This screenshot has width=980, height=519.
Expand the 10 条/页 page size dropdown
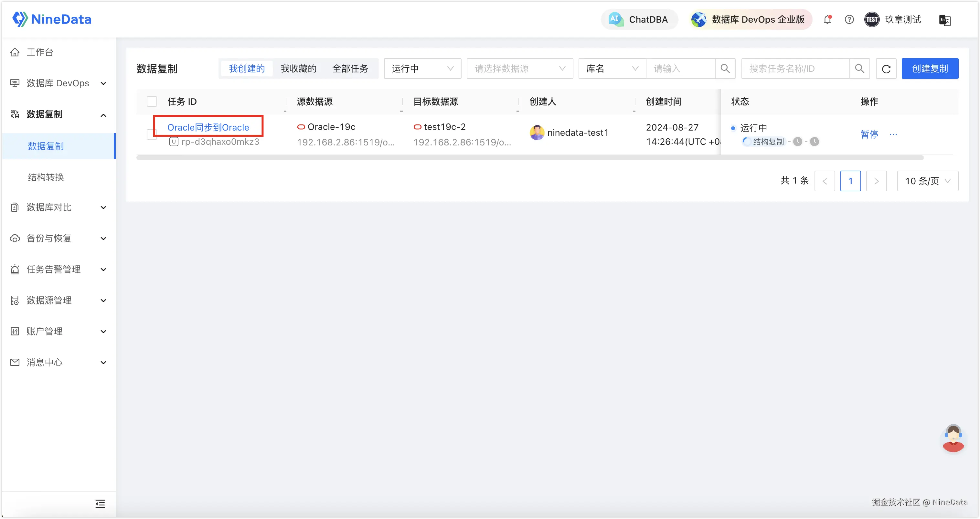[x=928, y=181]
